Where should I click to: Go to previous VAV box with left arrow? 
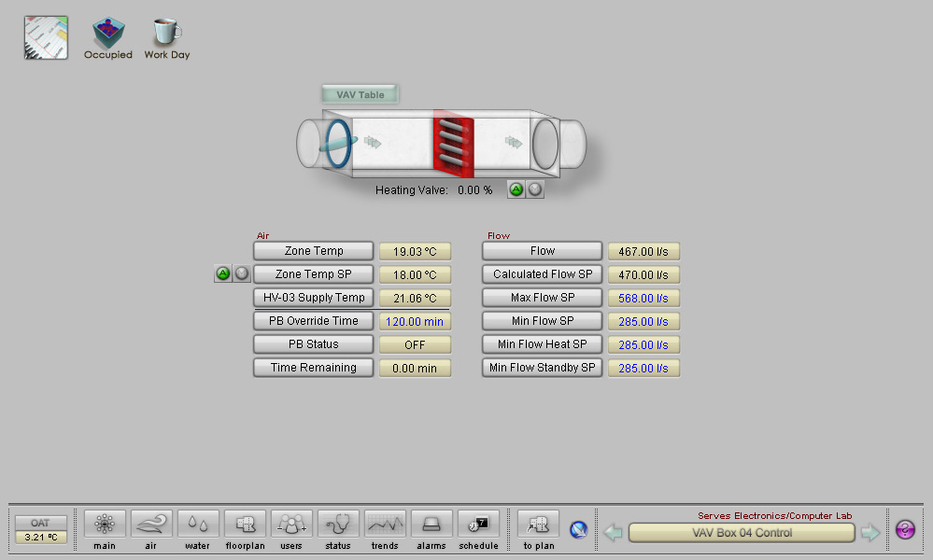tap(614, 533)
